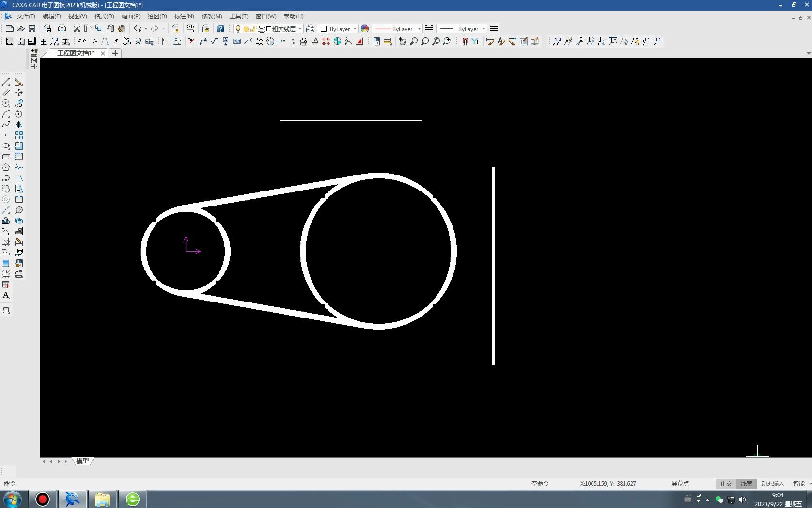Select the Line drawing tool
The height and width of the screenshot is (508, 812).
(6, 82)
